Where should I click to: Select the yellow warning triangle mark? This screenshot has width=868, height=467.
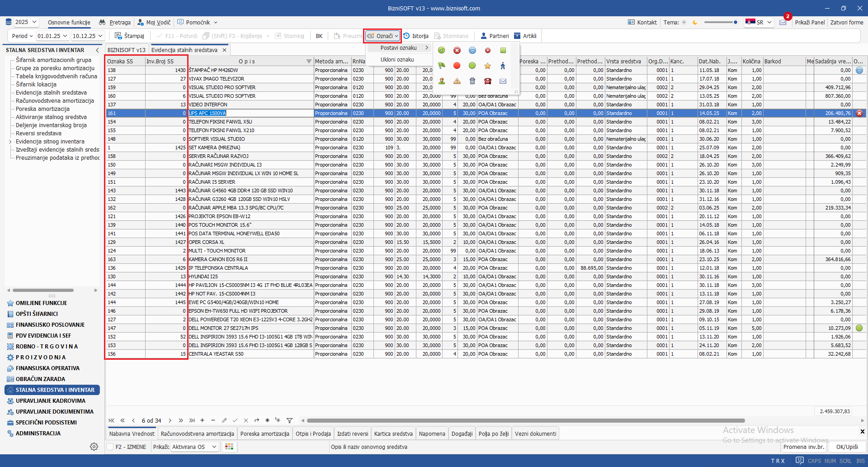457,81
